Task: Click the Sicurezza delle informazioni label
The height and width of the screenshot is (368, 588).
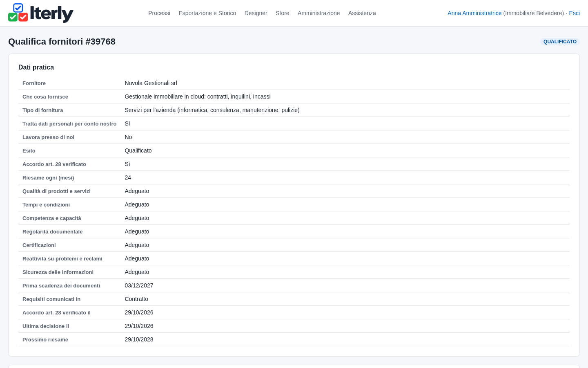Action: (58, 272)
